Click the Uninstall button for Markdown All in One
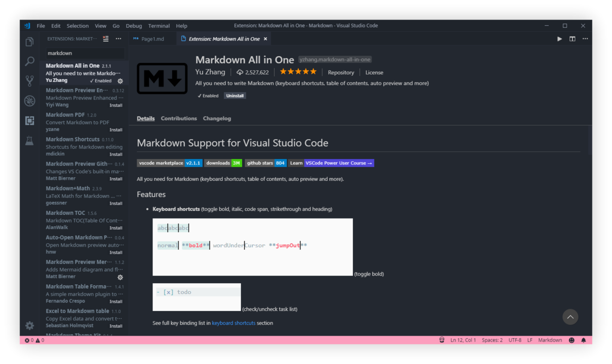 click(x=234, y=95)
